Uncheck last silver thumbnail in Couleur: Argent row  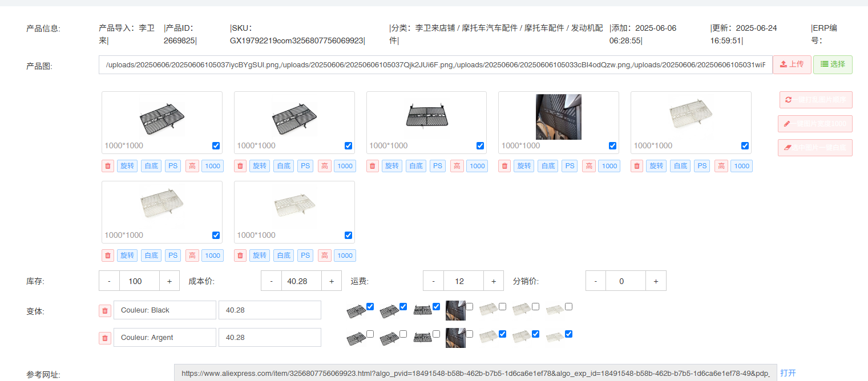568,334
